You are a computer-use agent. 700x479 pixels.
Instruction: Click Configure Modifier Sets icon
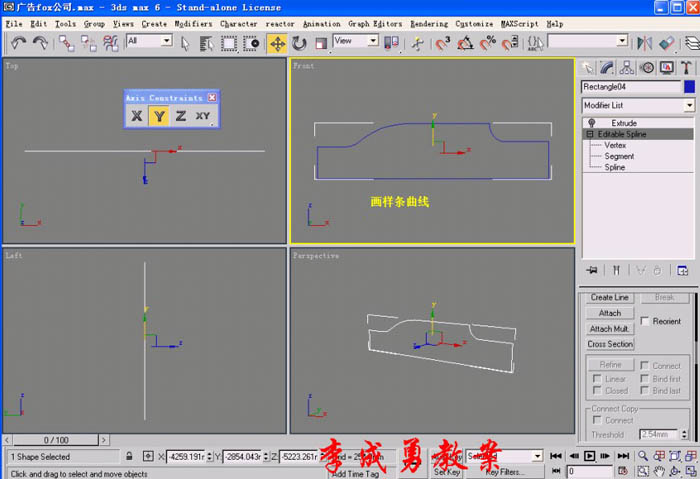682,271
